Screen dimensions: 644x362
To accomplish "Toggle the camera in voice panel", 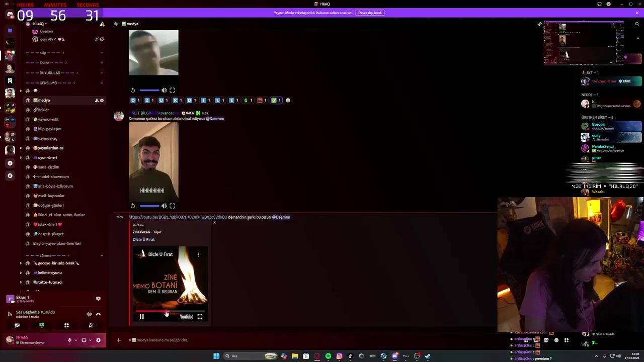I will coord(17,325).
